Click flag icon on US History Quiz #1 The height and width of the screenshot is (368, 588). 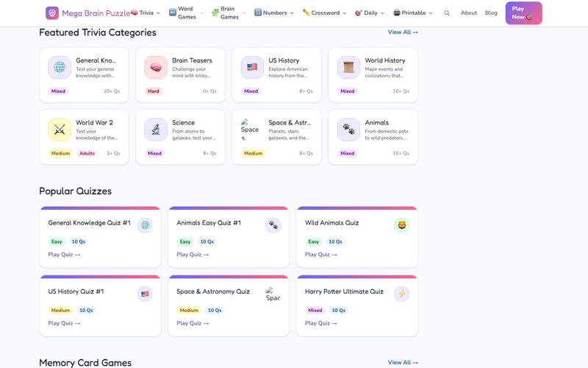click(145, 294)
